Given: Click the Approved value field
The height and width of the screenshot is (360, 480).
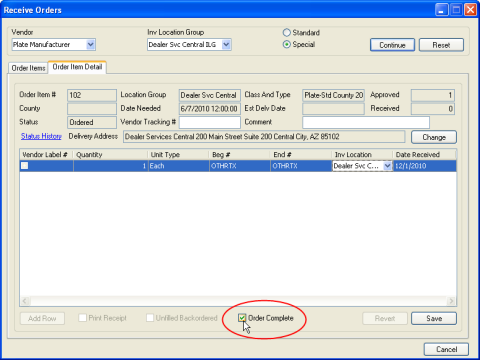Looking at the screenshot, I should tap(433, 95).
